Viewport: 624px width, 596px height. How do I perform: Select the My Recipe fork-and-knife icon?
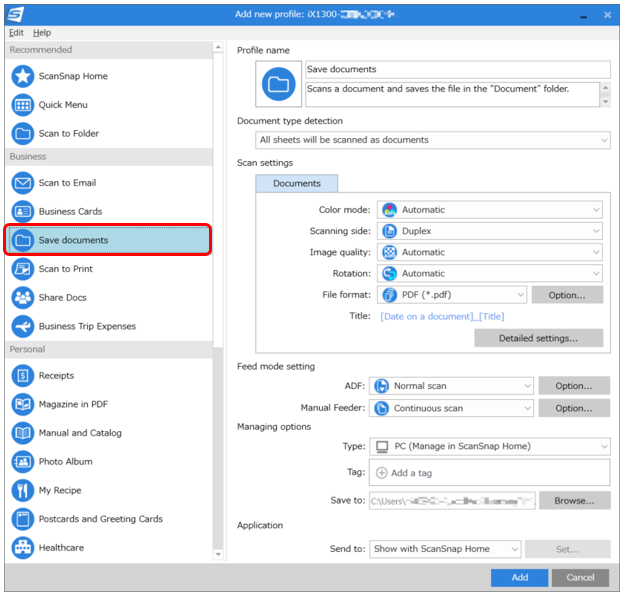[x=23, y=490]
